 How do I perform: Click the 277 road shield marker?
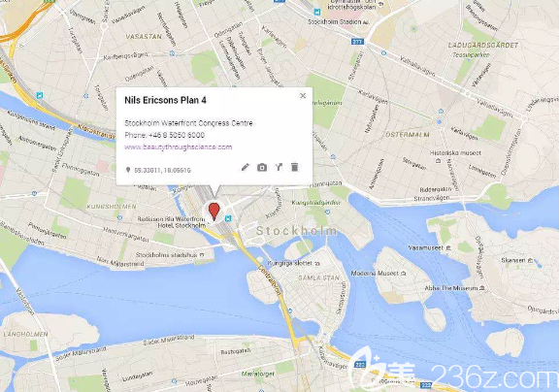coord(357,42)
